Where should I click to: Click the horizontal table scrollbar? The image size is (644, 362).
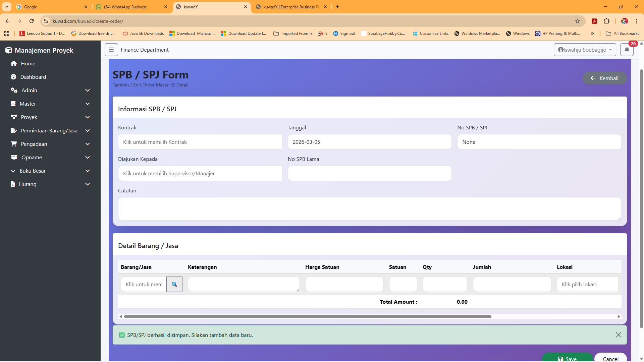pos(307,316)
